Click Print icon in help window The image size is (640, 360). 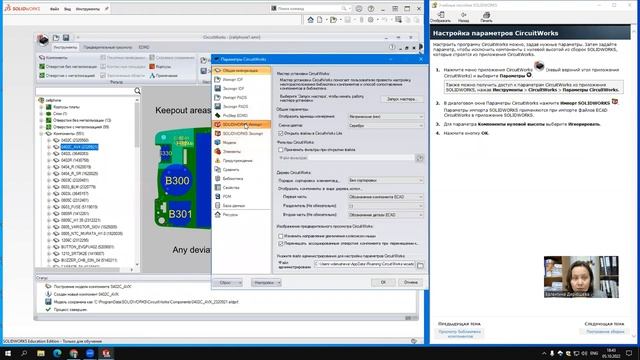tap(486, 17)
